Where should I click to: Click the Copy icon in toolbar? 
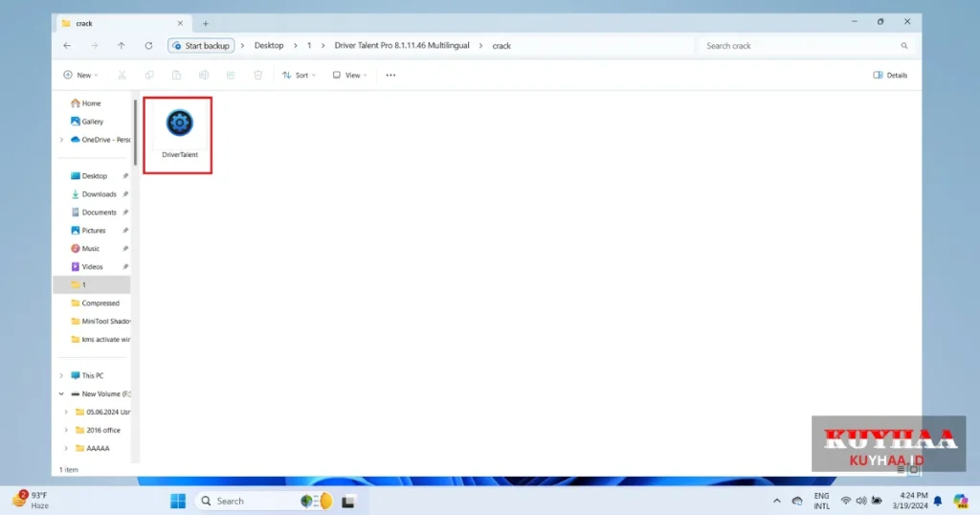pos(149,75)
